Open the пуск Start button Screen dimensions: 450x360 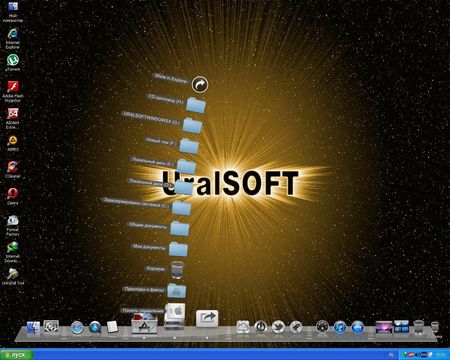[17, 355]
